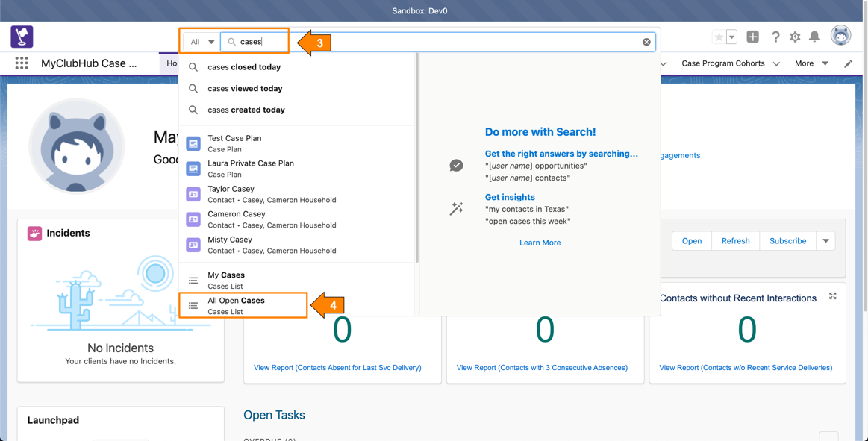Open the Setup gear icon
Image resolution: width=868 pixels, height=441 pixels.
(795, 37)
